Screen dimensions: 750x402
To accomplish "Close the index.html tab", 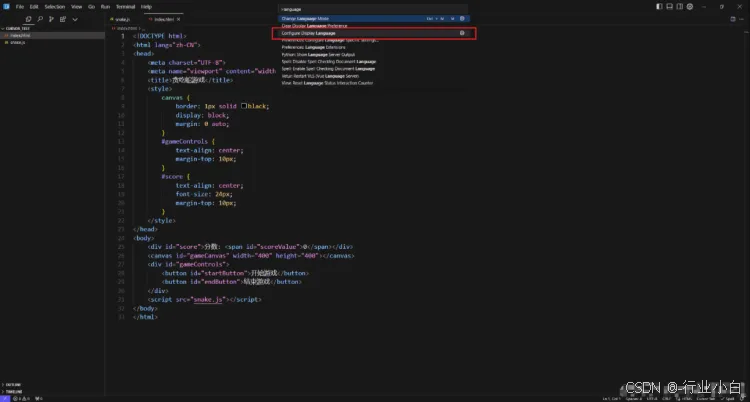I will click(178, 20).
